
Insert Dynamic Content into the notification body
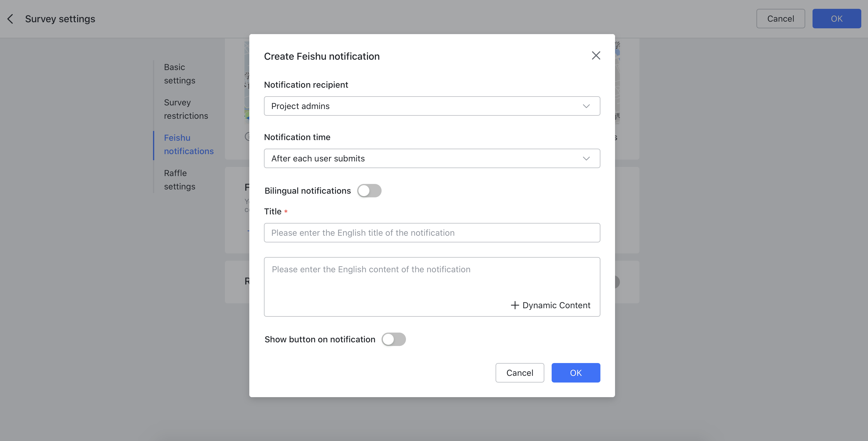[551, 305]
